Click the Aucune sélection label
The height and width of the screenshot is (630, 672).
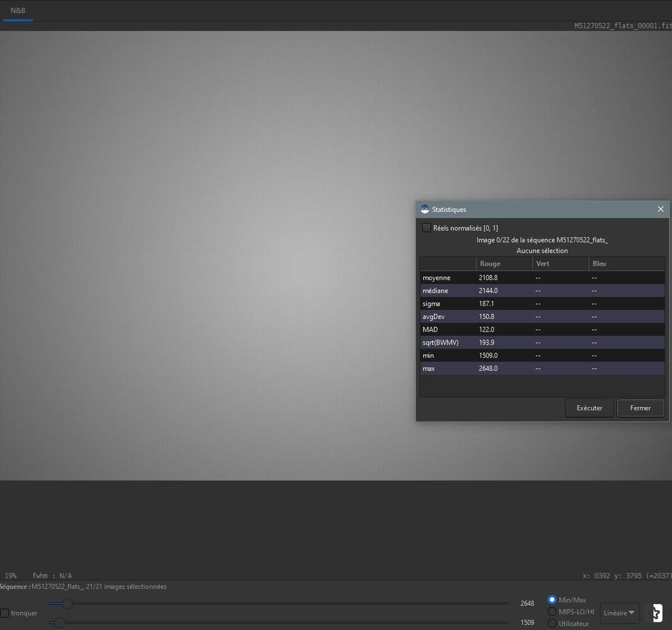[542, 251]
